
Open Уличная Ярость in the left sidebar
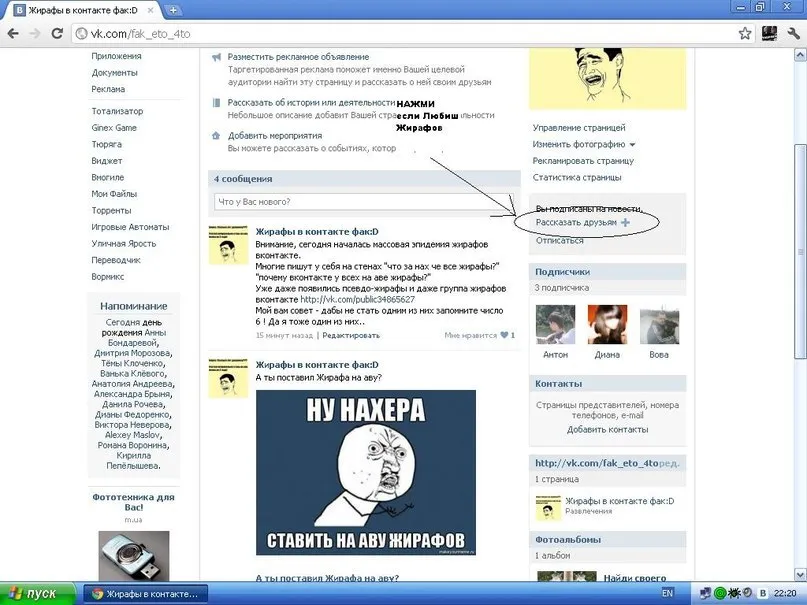click(x=124, y=243)
